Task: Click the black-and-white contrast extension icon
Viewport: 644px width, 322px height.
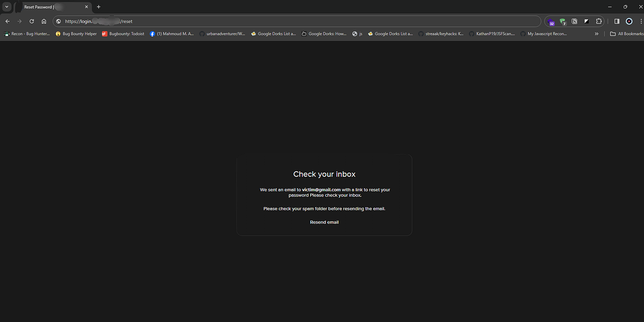Action: 586,21
